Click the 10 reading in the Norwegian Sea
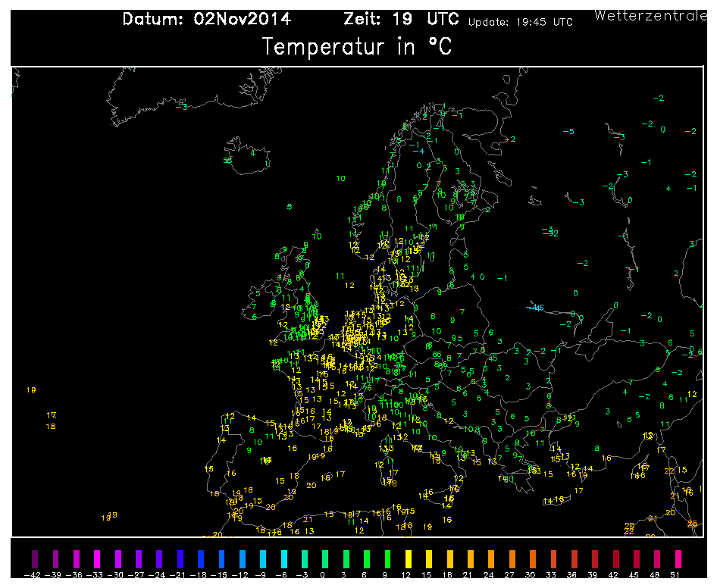This screenshot has height=588, width=717. tap(341, 179)
